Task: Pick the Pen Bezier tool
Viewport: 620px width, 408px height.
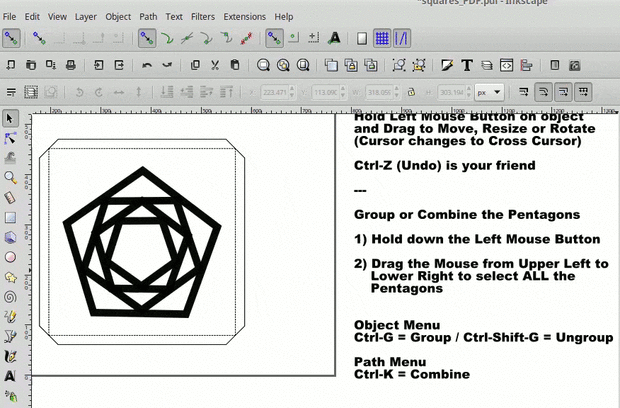Action: (x=10, y=336)
